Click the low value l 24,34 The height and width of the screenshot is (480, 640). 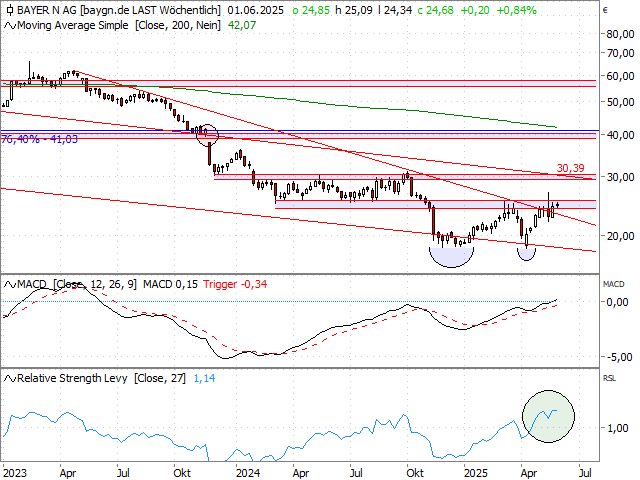(395, 10)
